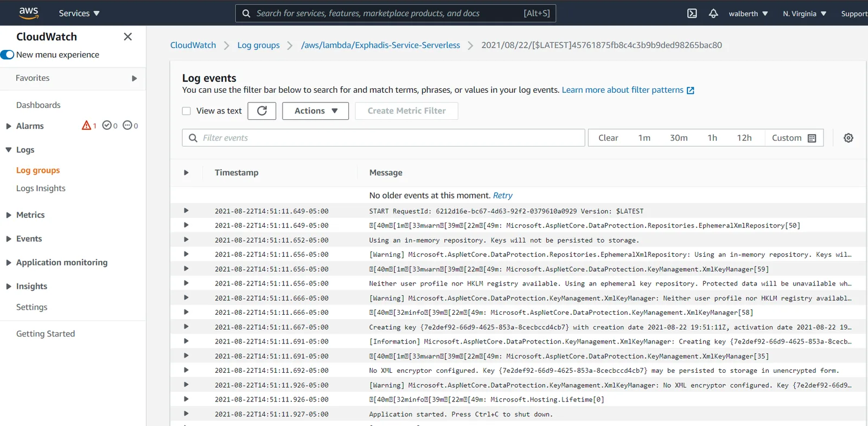Expand Application monitoring navigation group
868x426 pixels.
tap(9, 263)
